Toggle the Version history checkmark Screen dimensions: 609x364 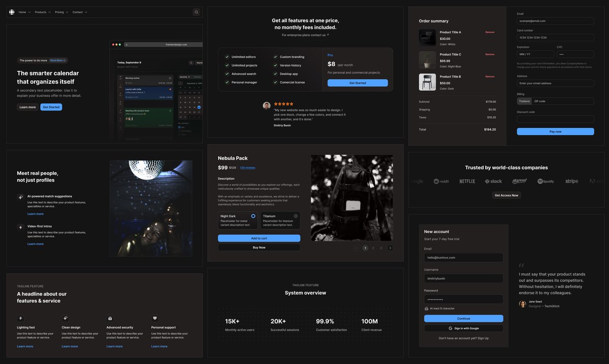click(275, 65)
